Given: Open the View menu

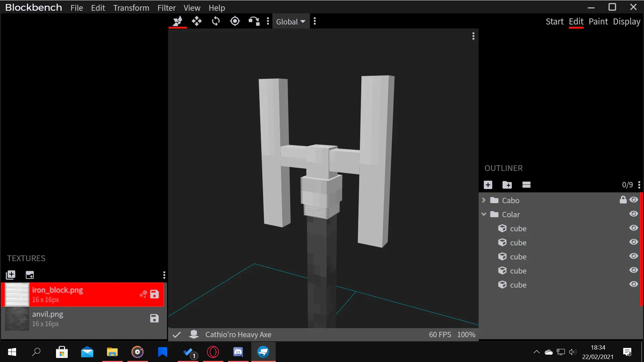Looking at the screenshot, I should click(x=192, y=8).
